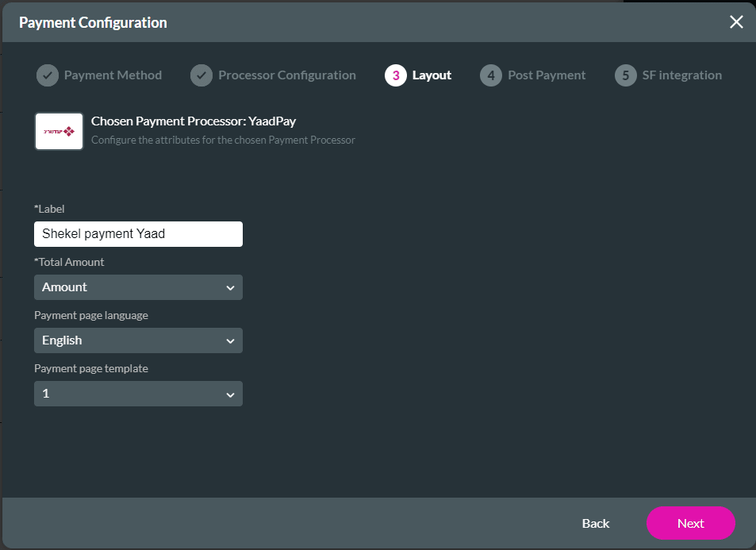Switch to the Post Payment step
756x550 pixels.
coord(533,75)
